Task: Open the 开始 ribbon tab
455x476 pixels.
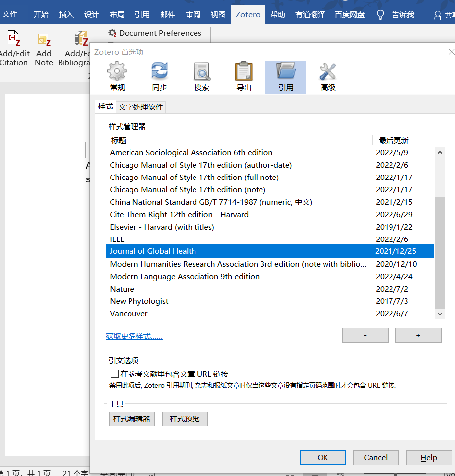Action: 41,14
